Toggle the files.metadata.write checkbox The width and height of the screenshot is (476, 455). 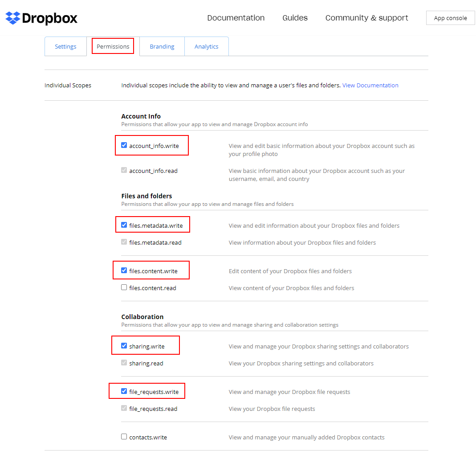point(124,225)
